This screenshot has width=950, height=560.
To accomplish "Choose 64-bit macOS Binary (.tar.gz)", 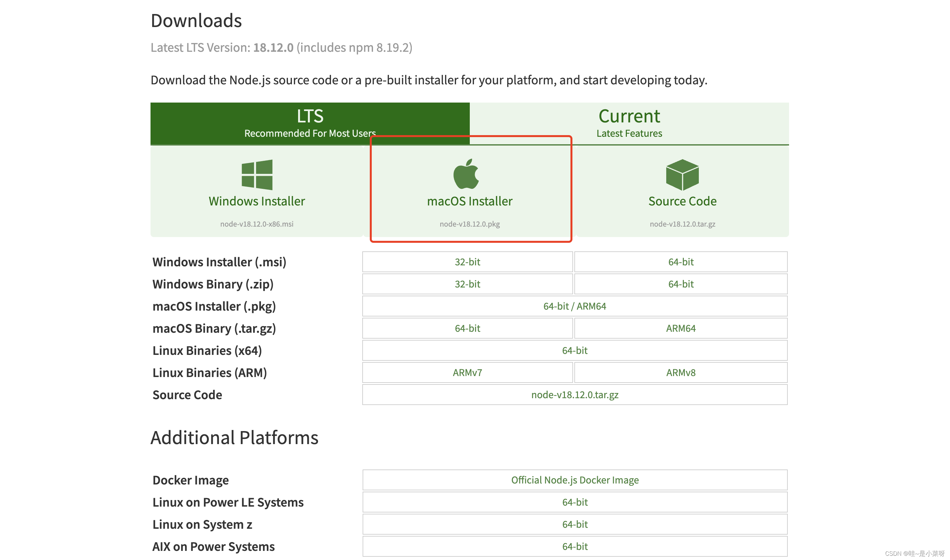I will click(x=467, y=328).
